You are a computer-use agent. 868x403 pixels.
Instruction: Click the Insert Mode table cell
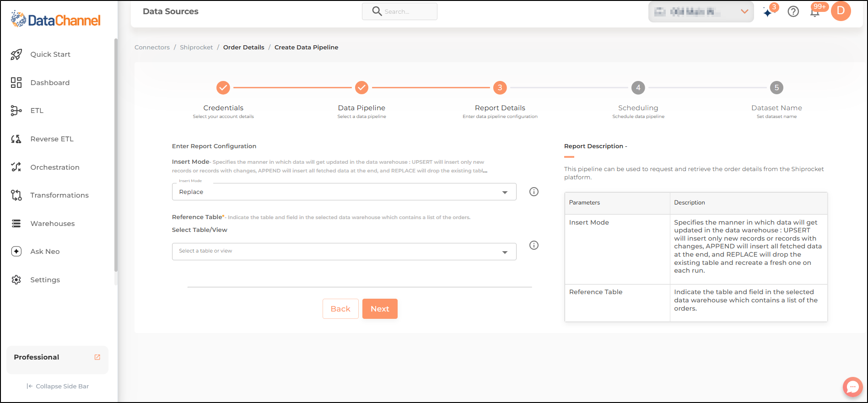[x=617, y=249]
